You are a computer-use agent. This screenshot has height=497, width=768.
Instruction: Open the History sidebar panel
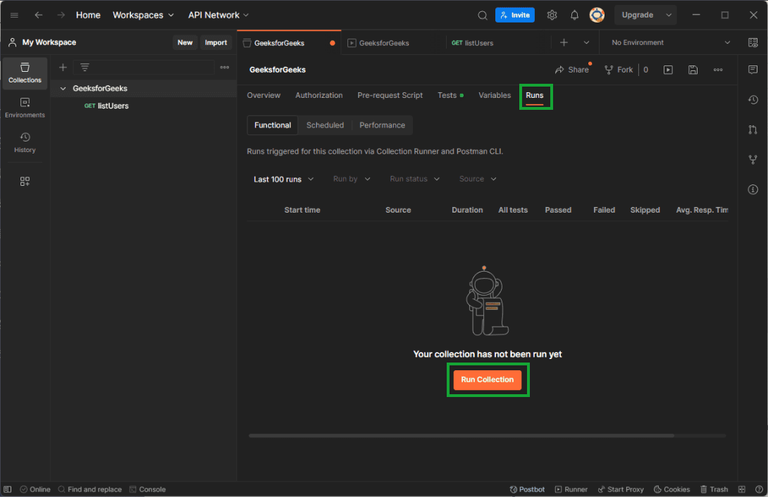(x=24, y=142)
